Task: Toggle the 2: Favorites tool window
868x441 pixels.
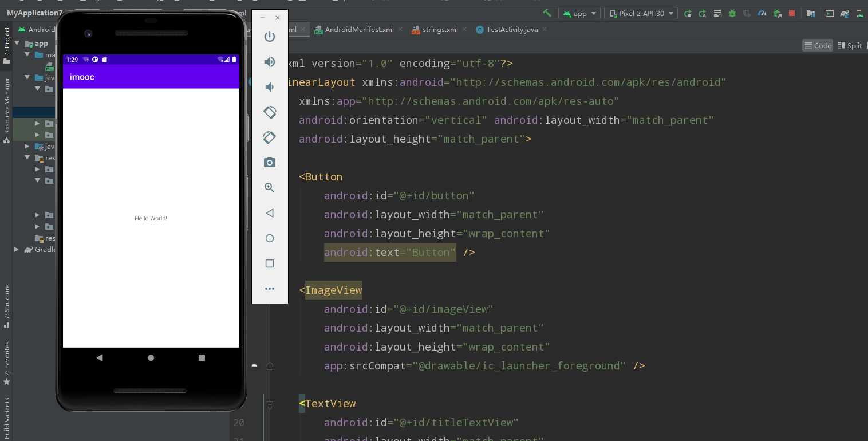Action: point(6,363)
